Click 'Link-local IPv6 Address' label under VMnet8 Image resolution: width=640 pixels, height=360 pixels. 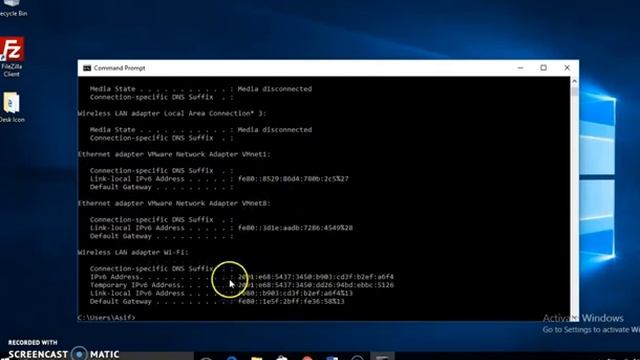pyautogui.click(x=137, y=228)
